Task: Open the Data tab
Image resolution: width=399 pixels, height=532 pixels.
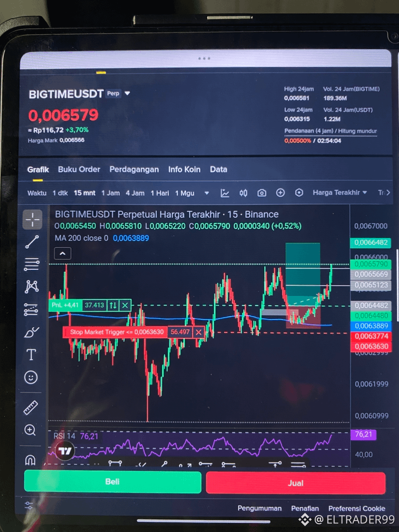Action: 218,169
